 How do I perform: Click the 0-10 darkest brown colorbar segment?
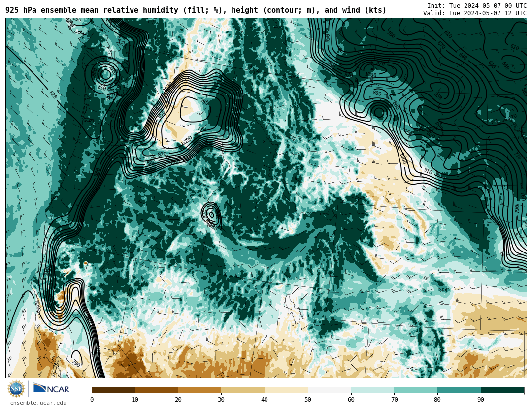[x=113, y=390]
